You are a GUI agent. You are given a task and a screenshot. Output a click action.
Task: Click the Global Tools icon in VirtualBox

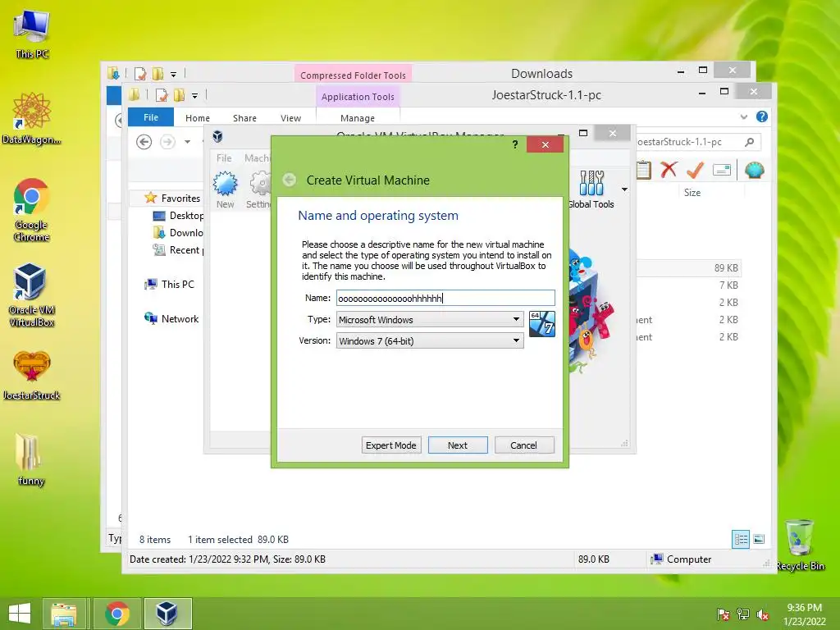(591, 189)
